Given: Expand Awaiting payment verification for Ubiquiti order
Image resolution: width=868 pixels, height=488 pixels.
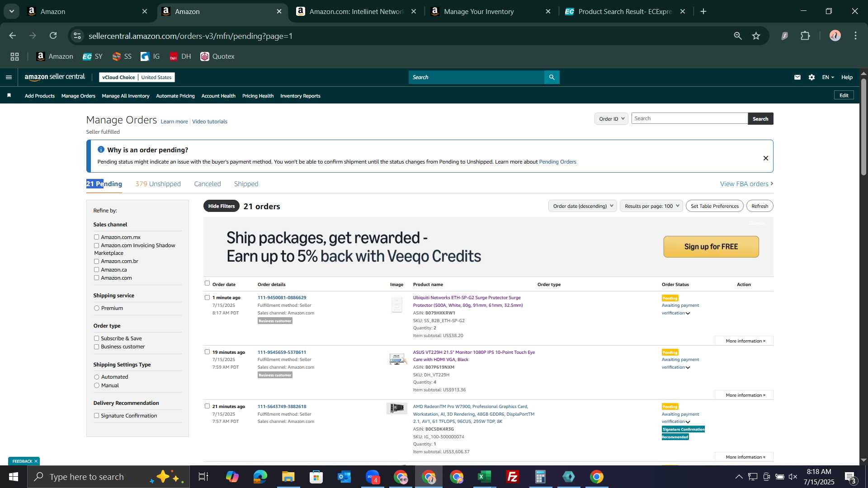Looking at the screenshot, I should tap(688, 313).
